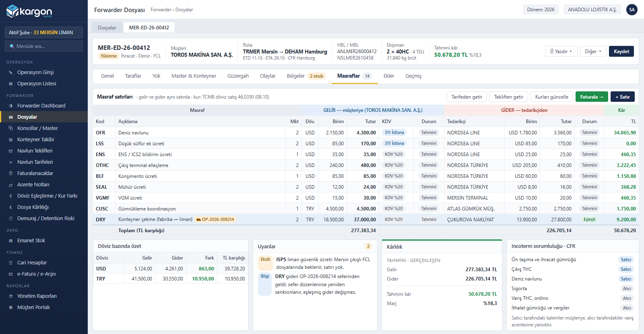
Task: Select the MERSİN TERMİNAL supplier cell
Action: pos(474,198)
